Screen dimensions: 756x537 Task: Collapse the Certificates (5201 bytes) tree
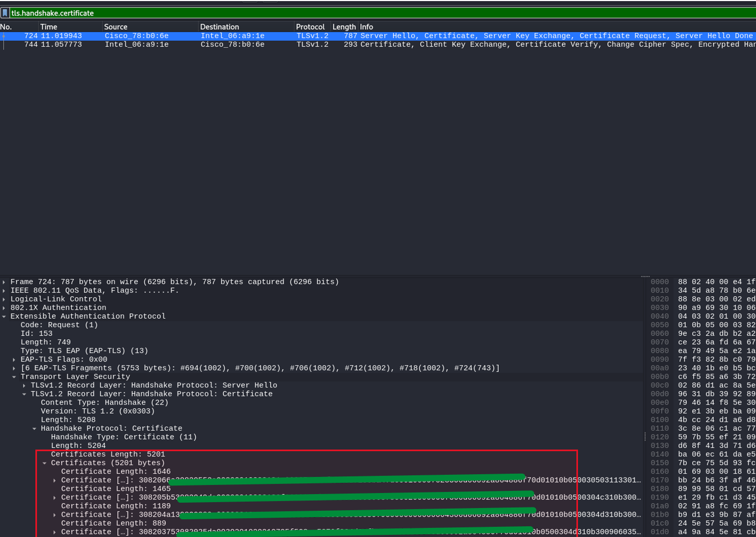pos(45,462)
